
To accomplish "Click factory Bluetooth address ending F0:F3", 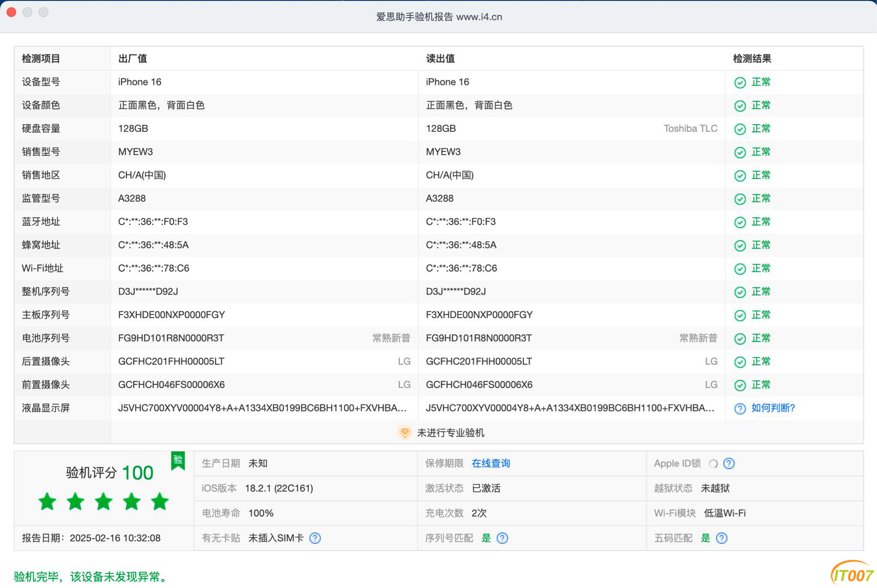I will [153, 222].
